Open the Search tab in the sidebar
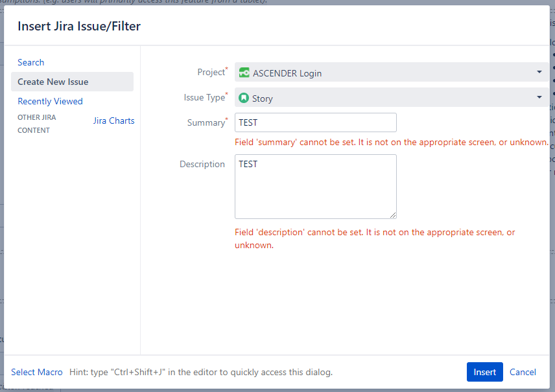 (30, 62)
